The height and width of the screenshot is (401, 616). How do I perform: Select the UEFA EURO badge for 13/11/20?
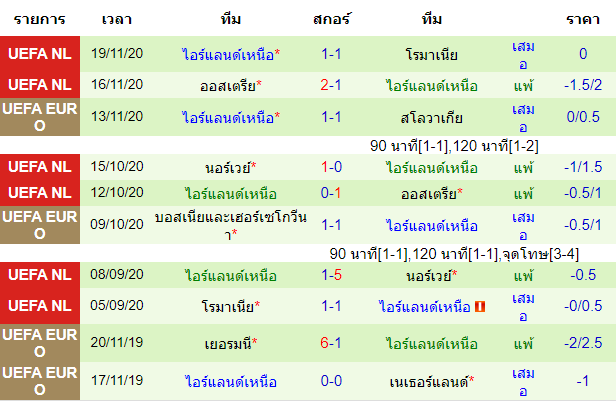click(40, 117)
